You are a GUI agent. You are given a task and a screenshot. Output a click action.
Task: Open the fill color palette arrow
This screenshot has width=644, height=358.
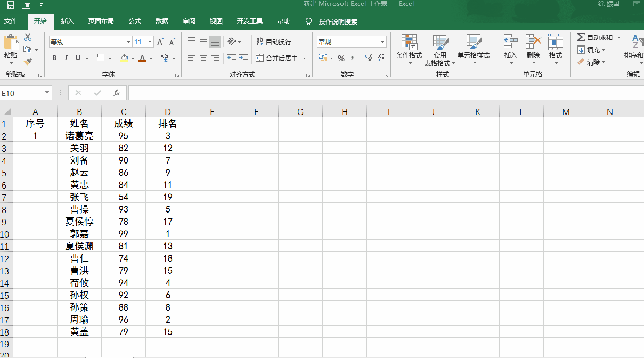133,59
